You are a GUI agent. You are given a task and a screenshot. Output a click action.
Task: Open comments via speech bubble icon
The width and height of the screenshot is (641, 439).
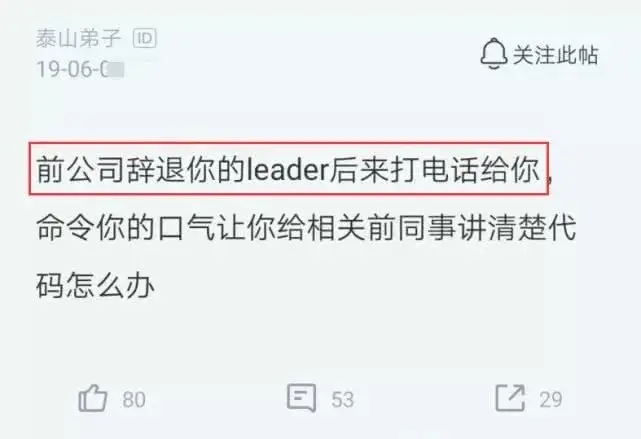pos(302,398)
